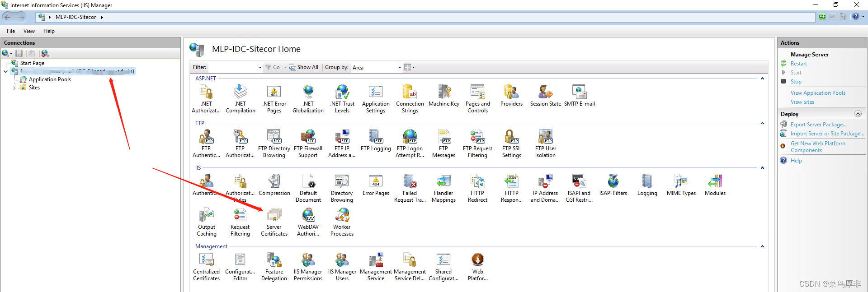Select Application Pools tree node
This screenshot has height=292, width=868.
[x=50, y=79]
